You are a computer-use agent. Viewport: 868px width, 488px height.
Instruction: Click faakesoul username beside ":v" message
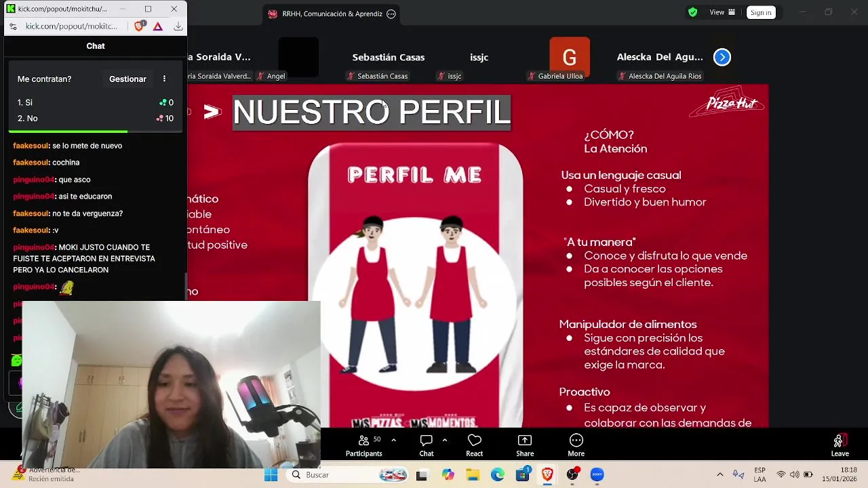click(31, 230)
